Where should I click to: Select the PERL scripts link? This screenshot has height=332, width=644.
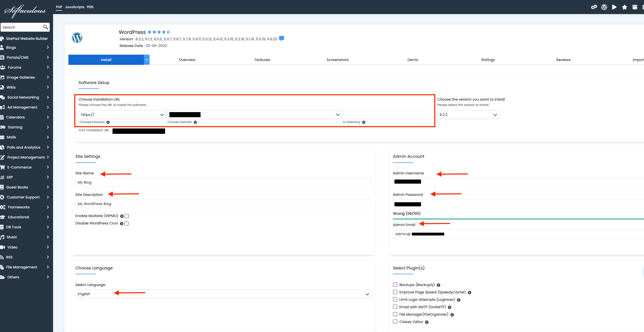point(90,7)
